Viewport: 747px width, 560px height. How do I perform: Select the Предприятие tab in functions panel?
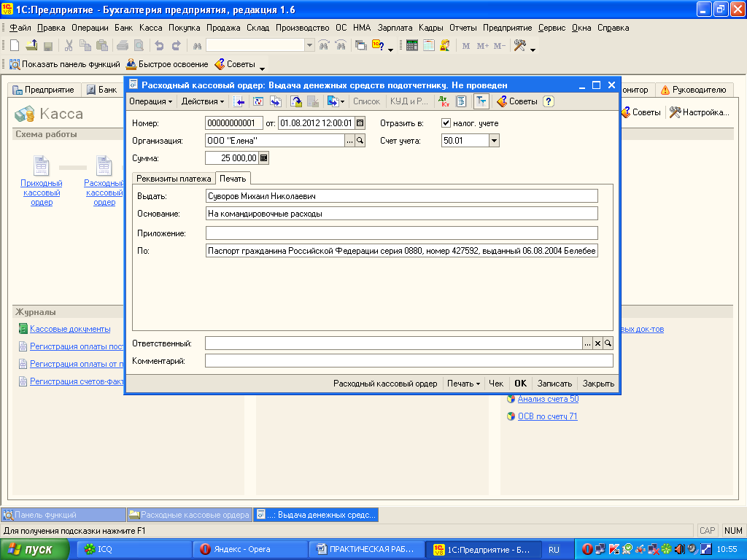click(44, 90)
